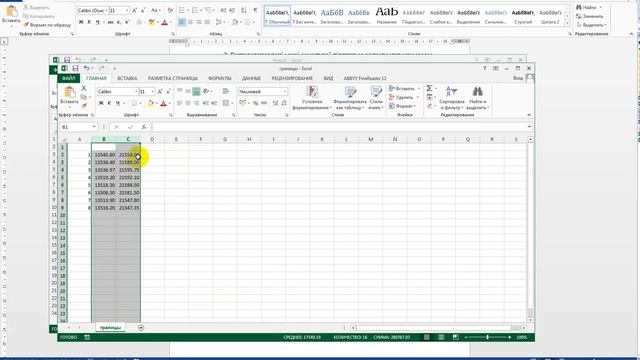Click the Excel Help question mark icon
Viewport: 640px width, 360px height.
[x=484, y=68]
